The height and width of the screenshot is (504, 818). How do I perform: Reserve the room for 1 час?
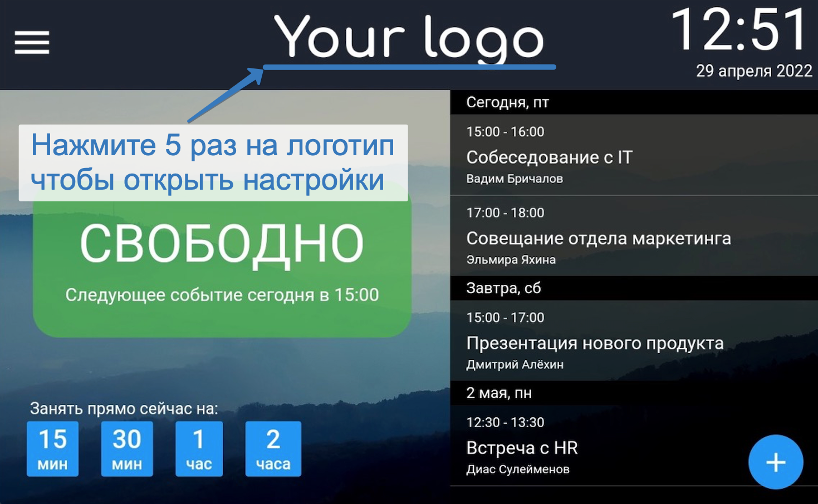tap(199, 448)
